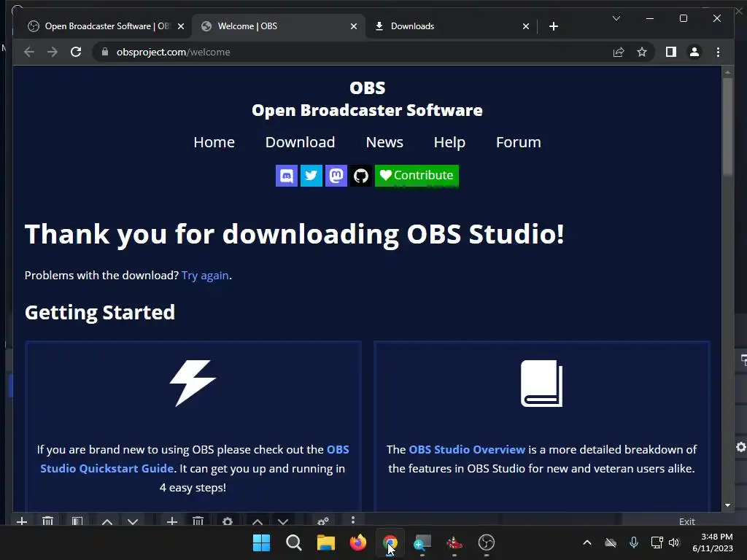
Task: Close the Welcome | OBS tab
Action: tap(354, 27)
